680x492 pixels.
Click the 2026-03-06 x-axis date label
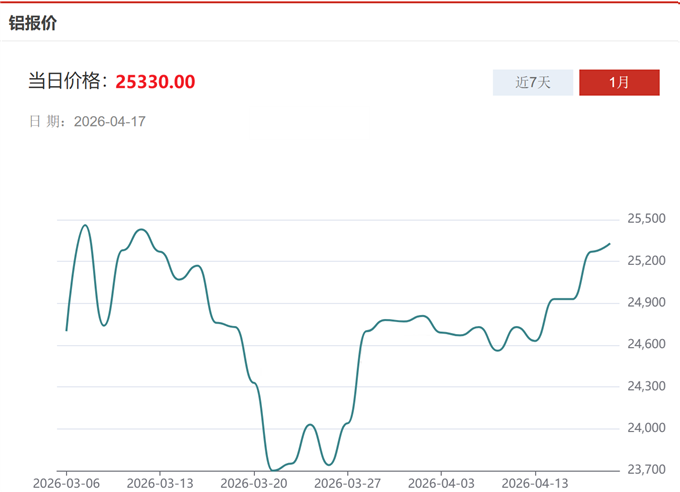click(66, 482)
